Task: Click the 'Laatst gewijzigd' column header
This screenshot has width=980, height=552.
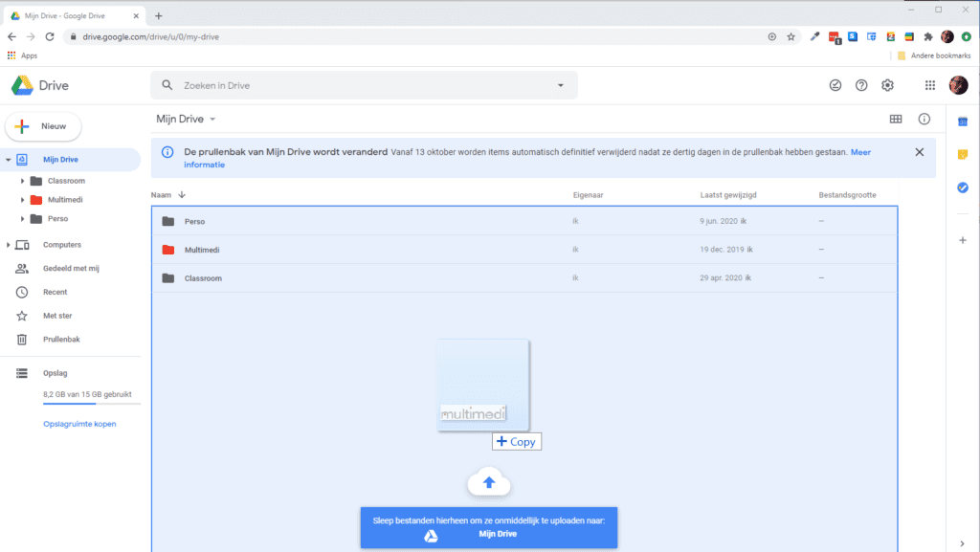Action: click(728, 195)
